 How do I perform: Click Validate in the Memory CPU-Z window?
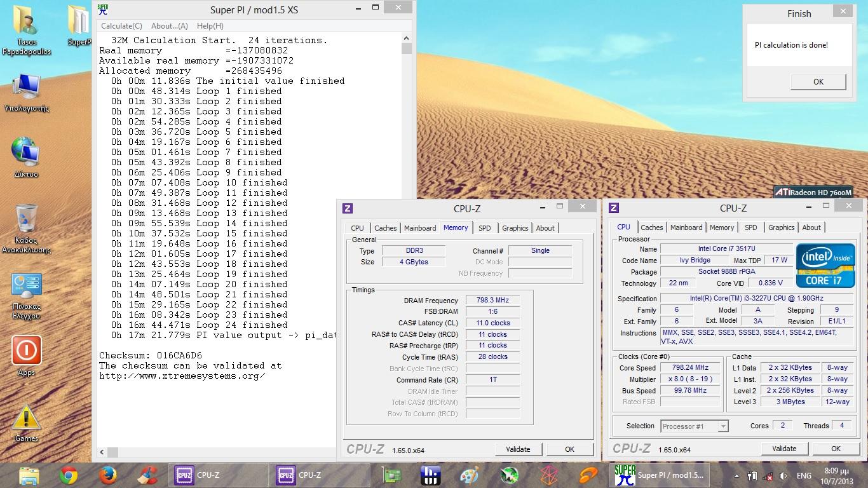tap(518, 449)
